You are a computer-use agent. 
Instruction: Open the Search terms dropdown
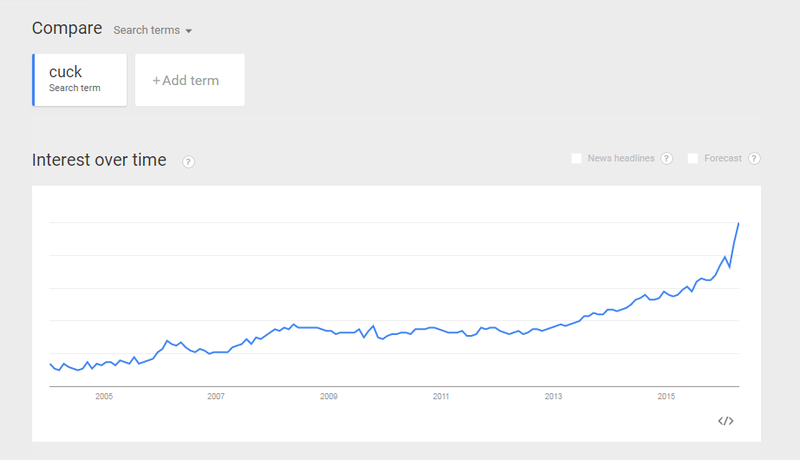tap(153, 30)
